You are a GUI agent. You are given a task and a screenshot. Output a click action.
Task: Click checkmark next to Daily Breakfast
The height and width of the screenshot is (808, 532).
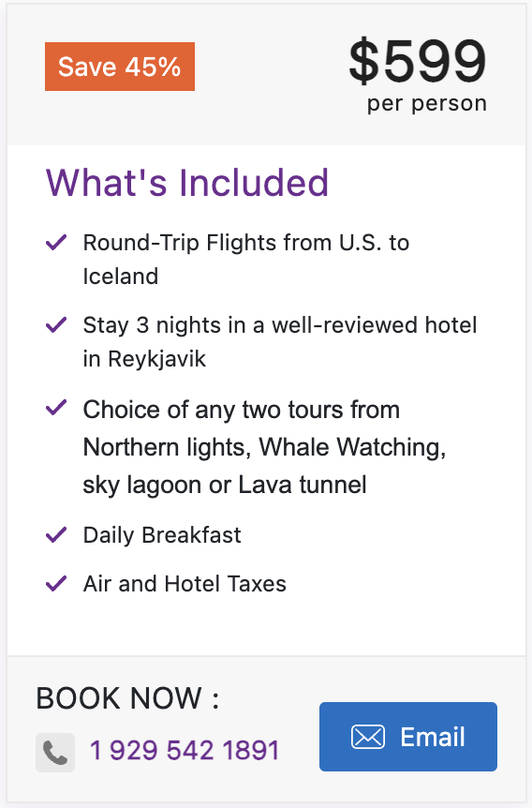click(x=56, y=535)
